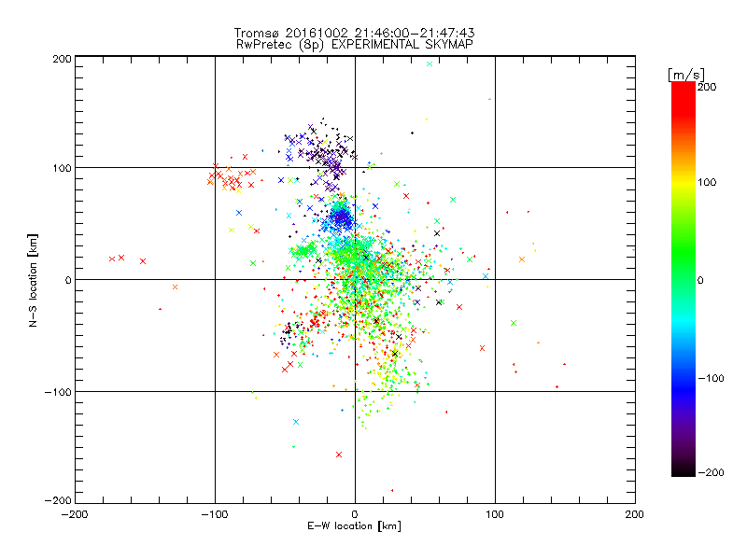Click the colorbar label '-100' near blue
The image size is (747, 560).
point(711,379)
